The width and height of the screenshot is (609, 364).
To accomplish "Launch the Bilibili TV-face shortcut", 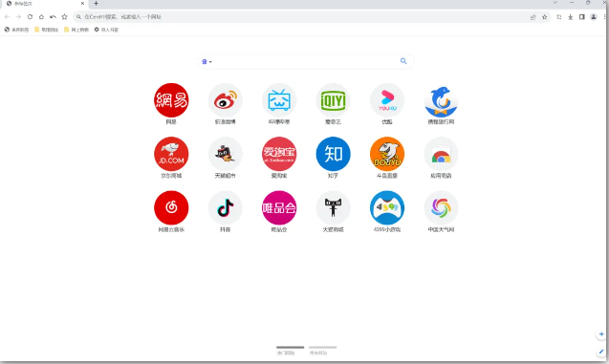I will click(279, 100).
